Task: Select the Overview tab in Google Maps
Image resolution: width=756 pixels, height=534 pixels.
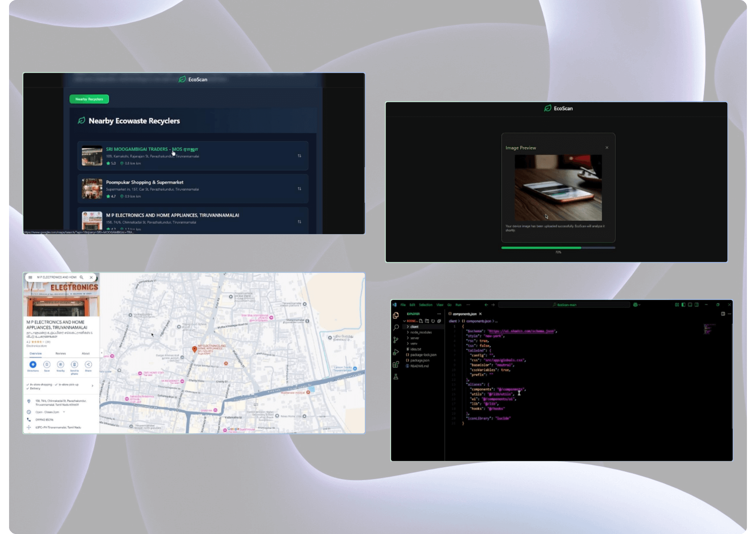Action: click(x=36, y=353)
